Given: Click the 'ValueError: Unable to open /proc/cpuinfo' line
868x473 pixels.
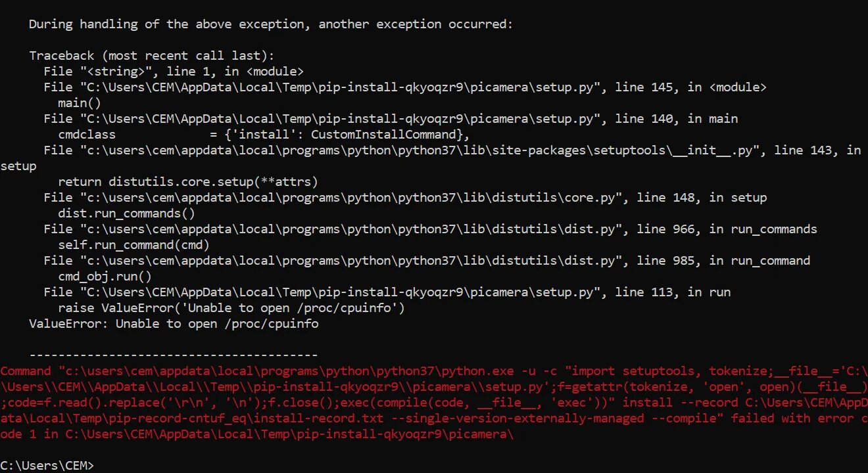Looking at the screenshot, I should (x=174, y=323).
